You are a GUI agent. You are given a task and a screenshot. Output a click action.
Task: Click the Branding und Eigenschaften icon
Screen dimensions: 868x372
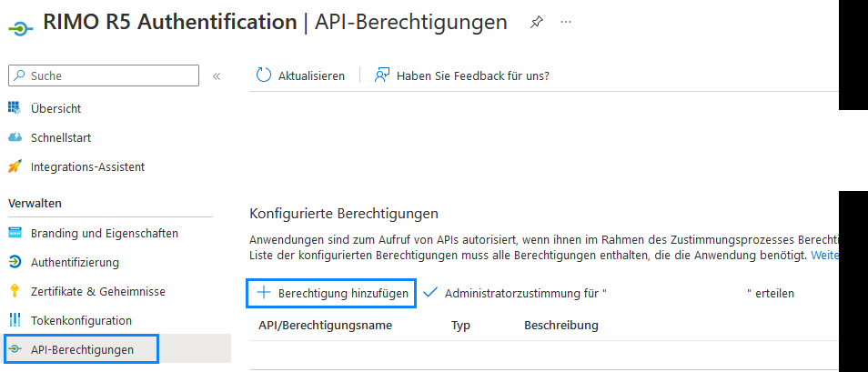click(x=15, y=233)
